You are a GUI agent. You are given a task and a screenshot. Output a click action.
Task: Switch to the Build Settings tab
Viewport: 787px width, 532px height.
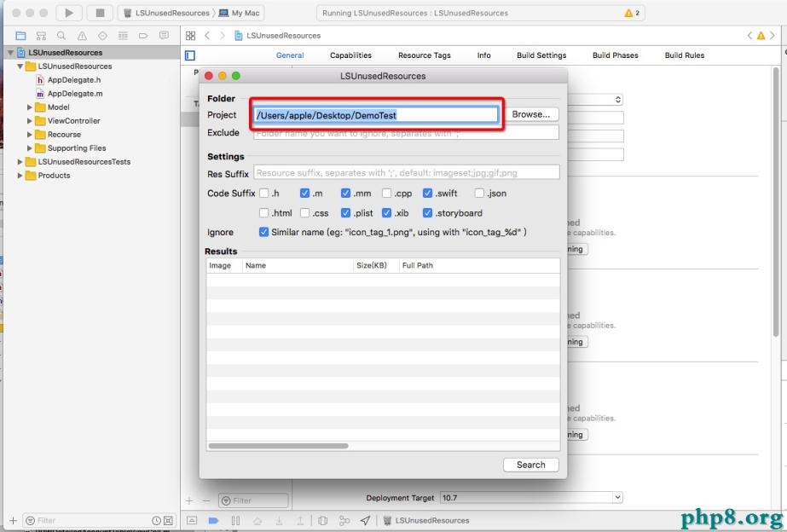pyautogui.click(x=541, y=55)
